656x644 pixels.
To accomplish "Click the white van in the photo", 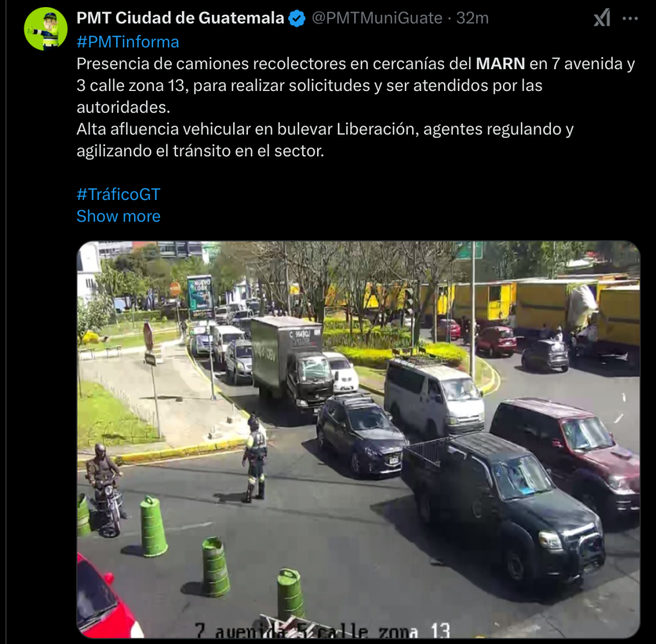I will 434,395.
